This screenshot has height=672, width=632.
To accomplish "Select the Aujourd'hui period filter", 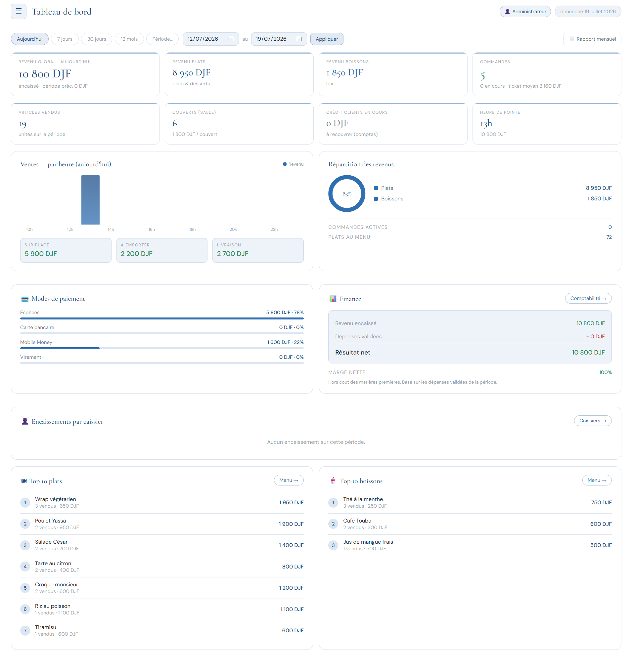I will [x=30, y=39].
